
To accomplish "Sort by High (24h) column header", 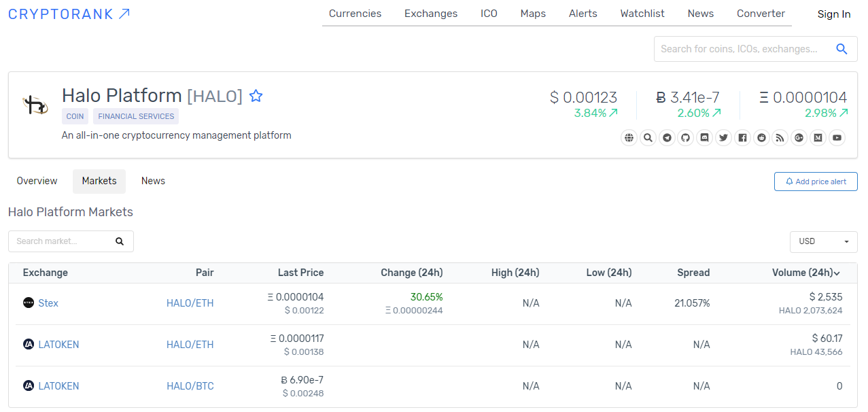I will (515, 273).
